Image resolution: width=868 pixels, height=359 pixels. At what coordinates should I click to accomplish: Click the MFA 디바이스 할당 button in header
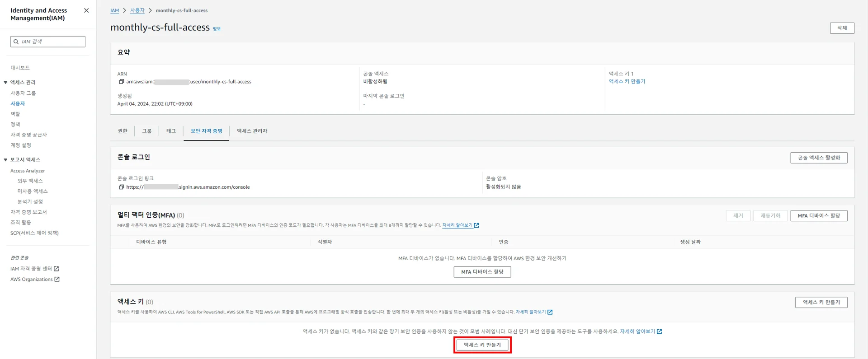coord(818,216)
